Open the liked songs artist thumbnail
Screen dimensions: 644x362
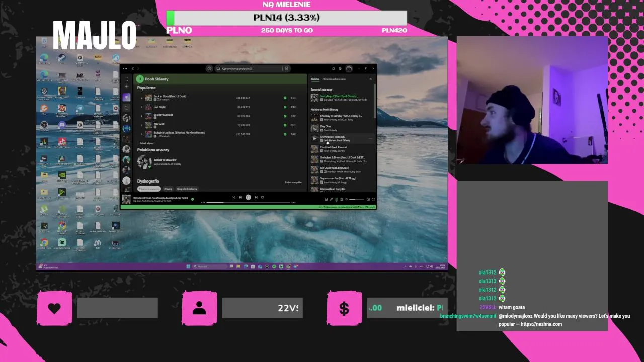point(144,162)
